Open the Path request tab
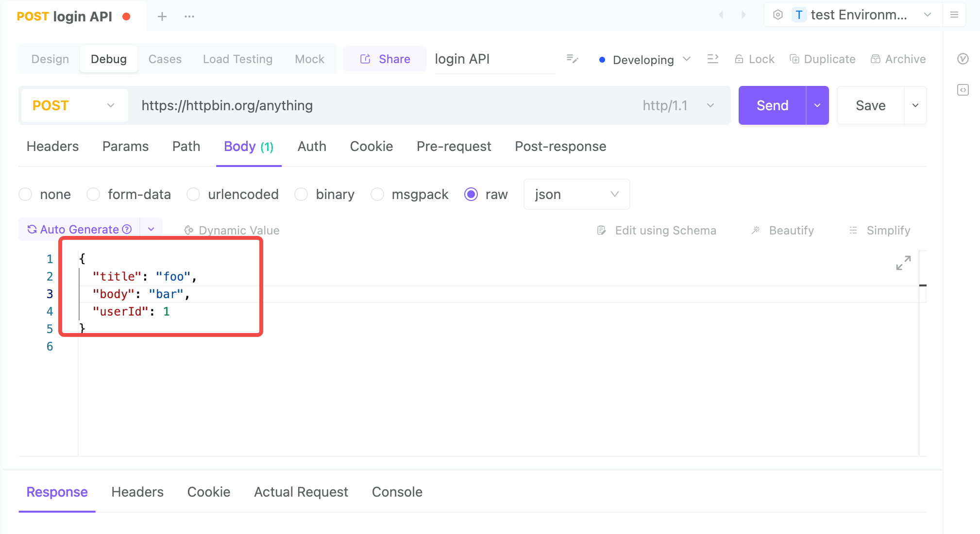980x534 pixels. [186, 146]
